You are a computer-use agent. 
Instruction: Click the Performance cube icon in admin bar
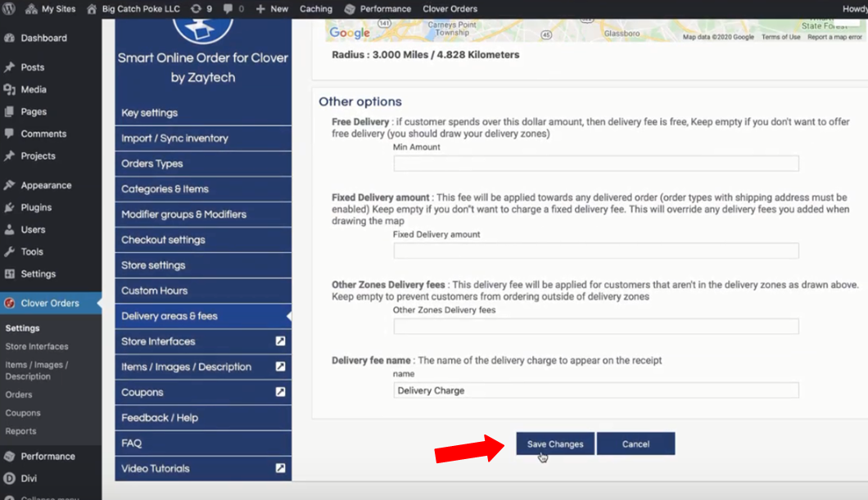click(350, 9)
